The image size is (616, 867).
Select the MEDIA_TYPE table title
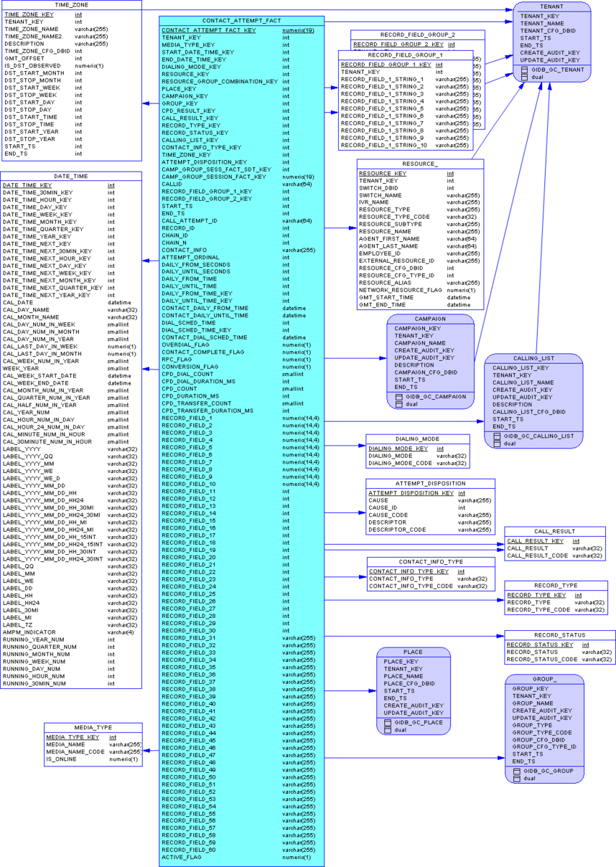(93, 728)
